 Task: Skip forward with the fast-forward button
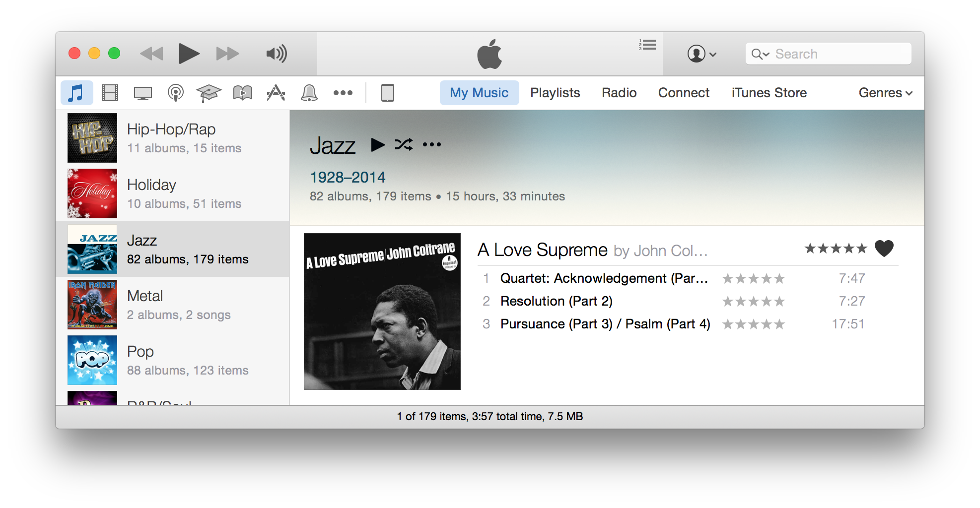point(227,54)
